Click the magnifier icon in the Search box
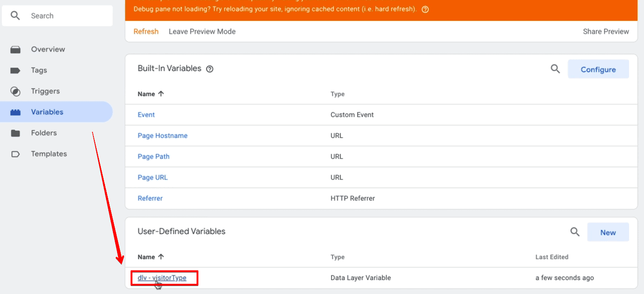The width and height of the screenshot is (644, 294). (x=15, y=15)
